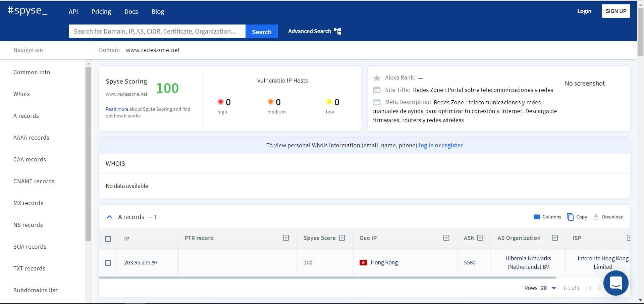
Task: Click the Columns icon in A records
Action: 537,217
